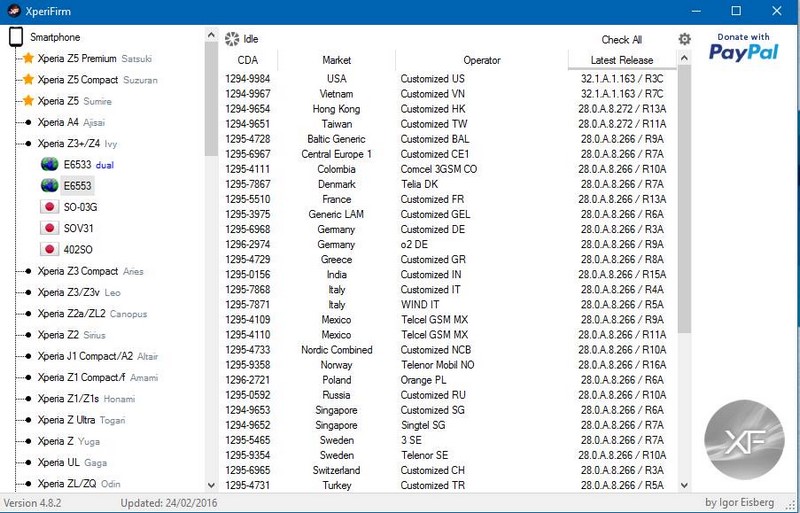The height and width of the screenshot is (513, 800).
Task: Select the Telenor Mobil NO row
Action: point(448,365)
